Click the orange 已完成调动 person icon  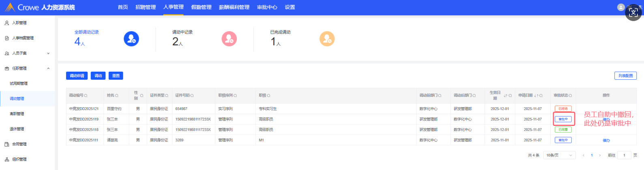click(x=327, y=39)
